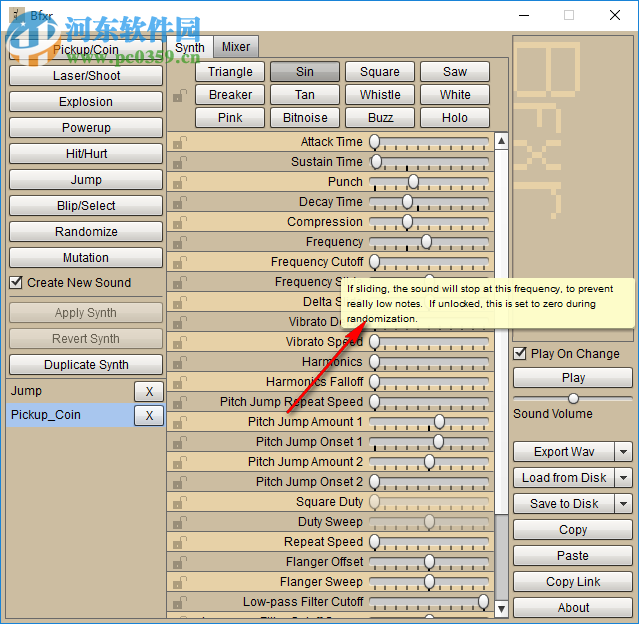
Task: Select the Saw waveform
Action: (455, 72)
